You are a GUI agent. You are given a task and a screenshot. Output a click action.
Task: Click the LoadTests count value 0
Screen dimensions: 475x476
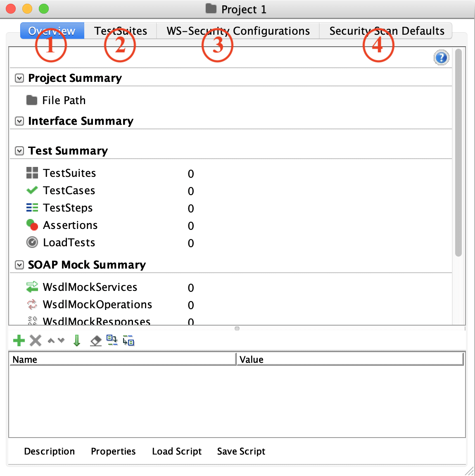click(x=190, y=243)
